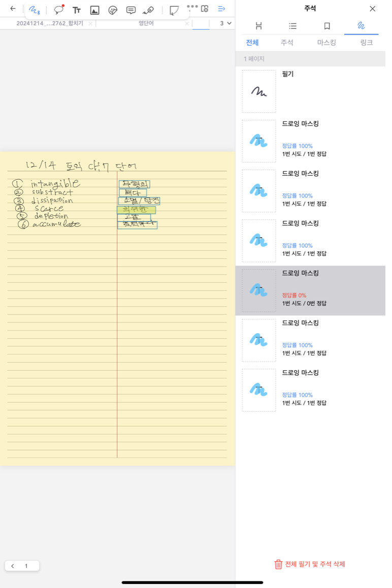The width and height of the screenshot is (392, 588).
Task: Click the 정답률 0% text
Action: (294, 295)
